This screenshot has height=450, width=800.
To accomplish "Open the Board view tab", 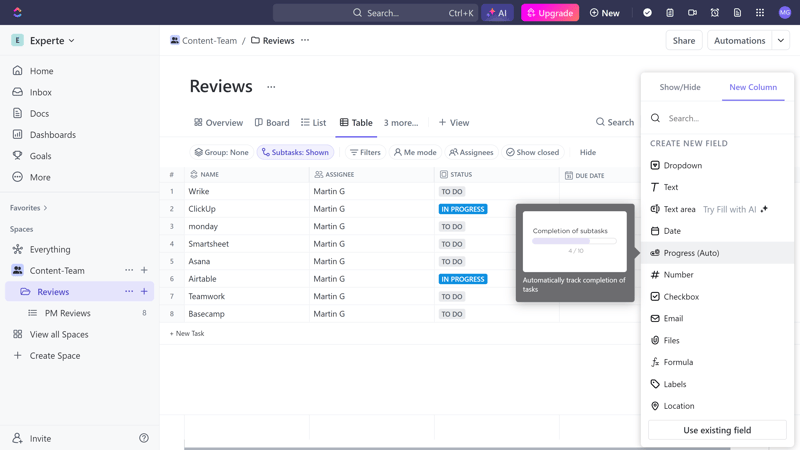I will (272, 122).
